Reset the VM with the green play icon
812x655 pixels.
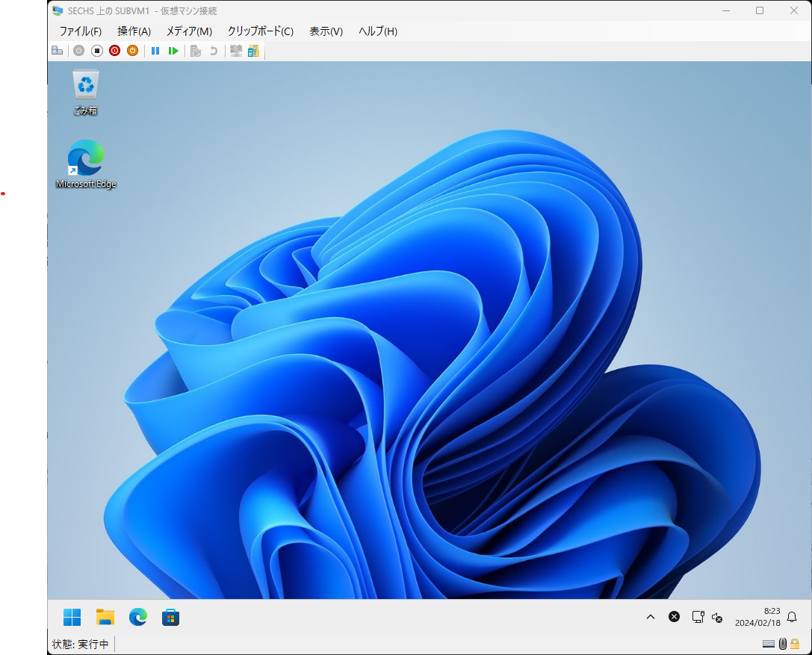point(173,51)
